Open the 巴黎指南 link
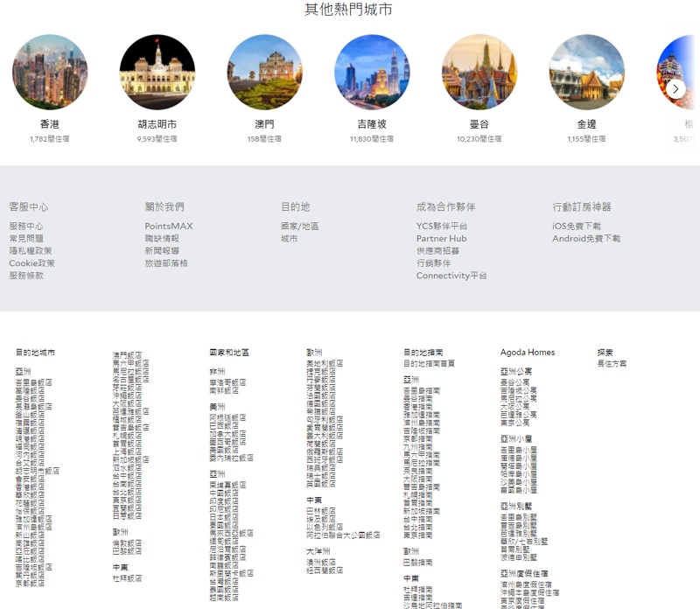The height and width of the screenshot is (609, 700). [x=418, y=562]
